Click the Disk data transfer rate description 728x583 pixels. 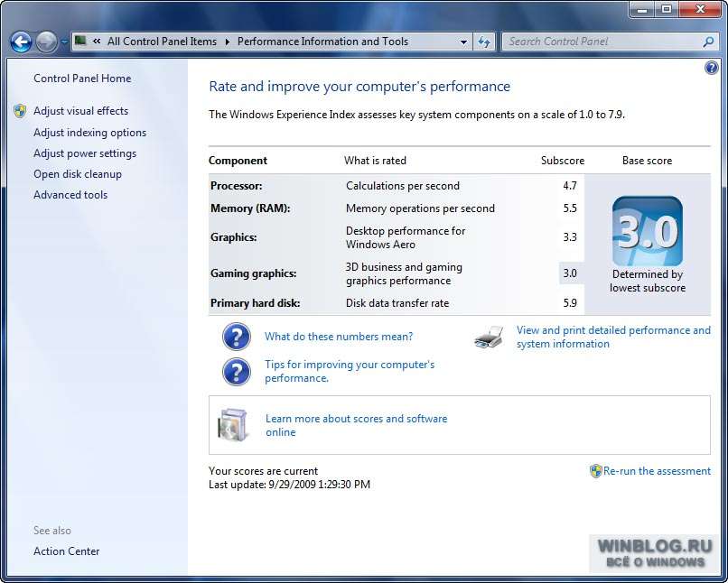point(397,303)
